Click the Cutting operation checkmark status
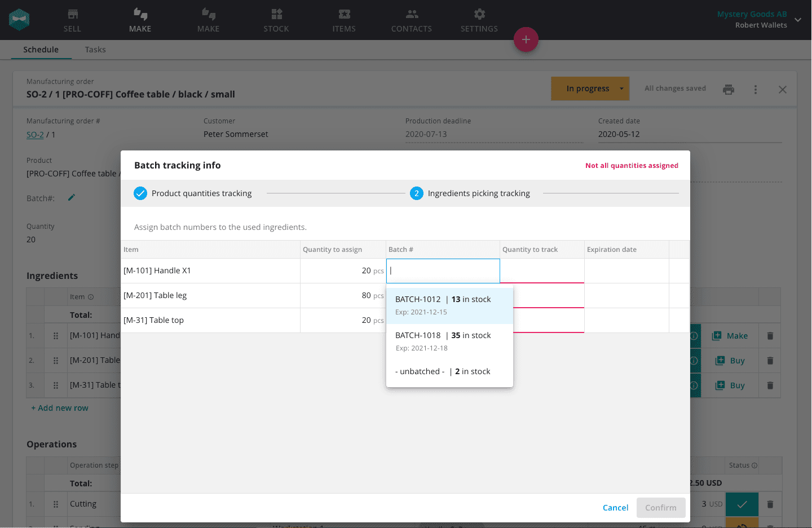812x528 pixels. [742, 504]
